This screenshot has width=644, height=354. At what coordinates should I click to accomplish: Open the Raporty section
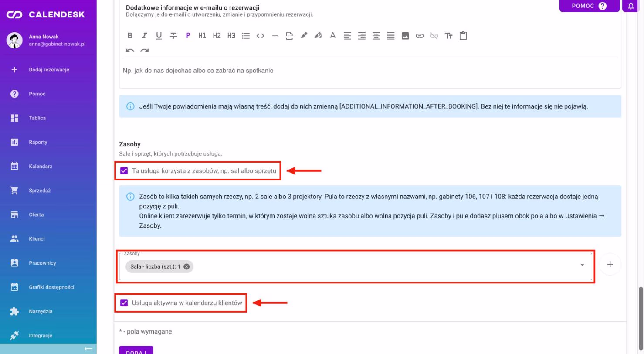48,142
